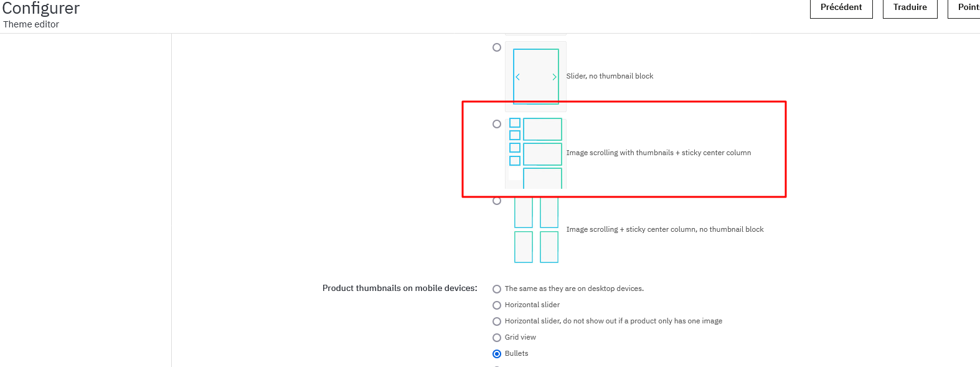The width and height of the screenshot is (980, 367).
Task: Click 'Image scrolling with thumbnails + sticky center column' label
Action: [x=659, y=153]
